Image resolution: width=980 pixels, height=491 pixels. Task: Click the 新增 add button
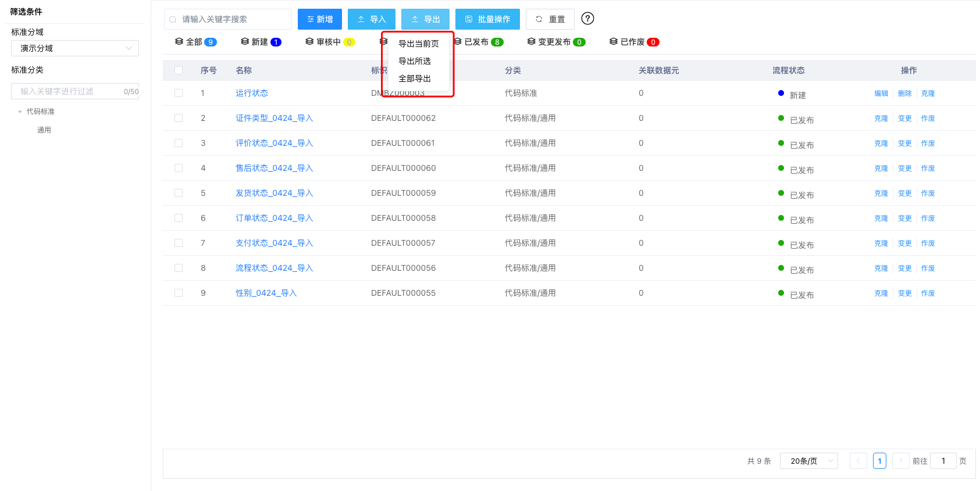coord(319,19)
